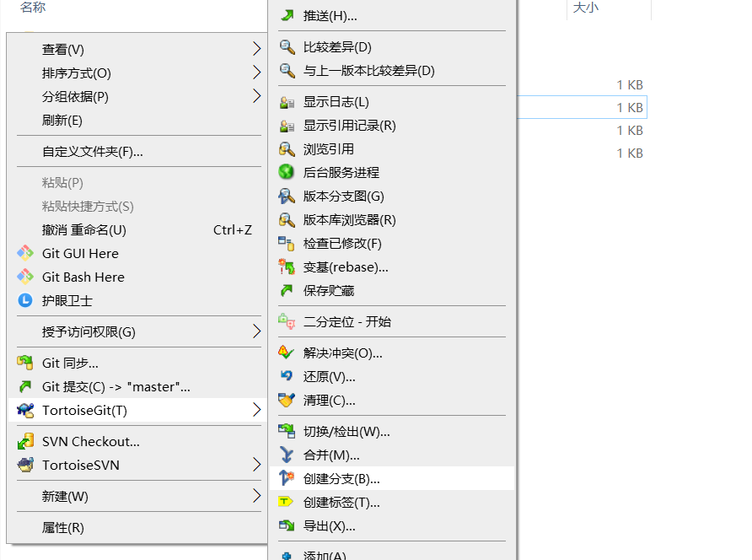Screen dimensions: 752x560
Task: Expand the TortoiseGit(T) submenu arrow
Action: click(x=257, y=410)
